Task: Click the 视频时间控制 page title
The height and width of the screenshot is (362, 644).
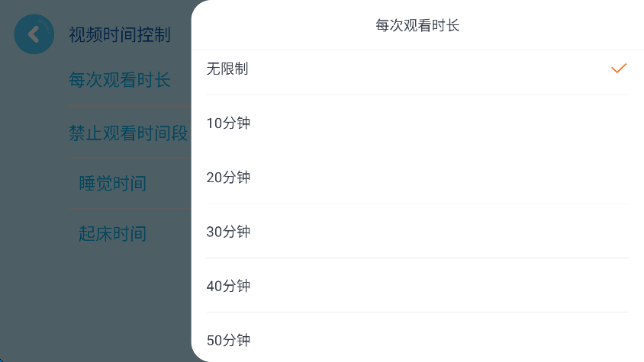Action: (119, 35)
